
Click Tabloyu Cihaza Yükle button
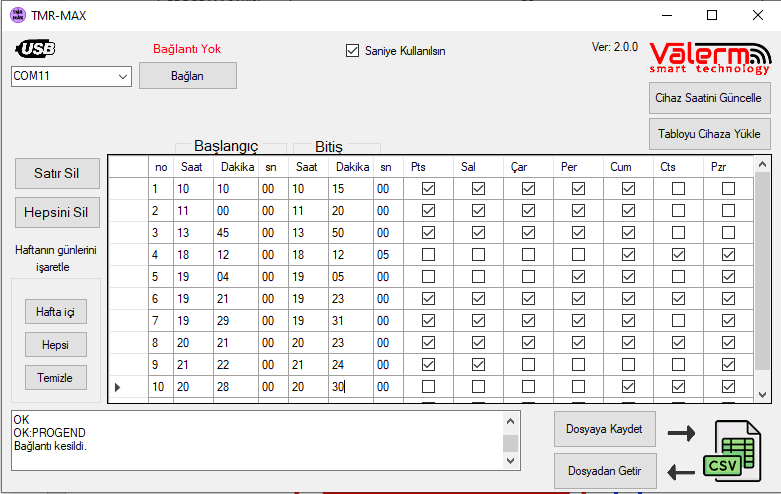(708, 133)
